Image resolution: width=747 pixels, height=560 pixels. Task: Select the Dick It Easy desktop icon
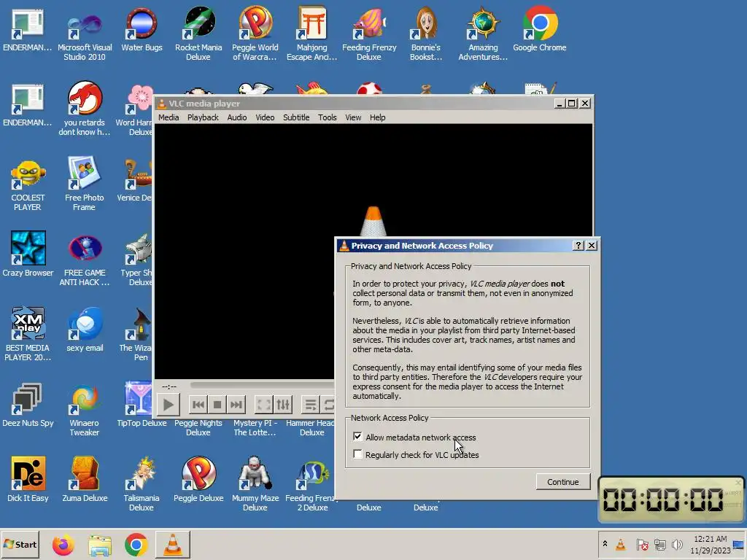click(x=28, y=480)
